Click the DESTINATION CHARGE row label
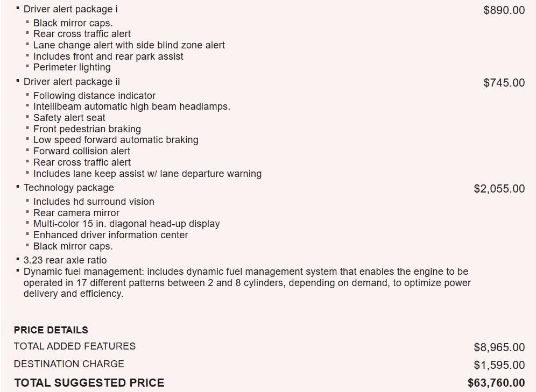The height and width of the screenshot is (392, 536). [x=69, y=364]
